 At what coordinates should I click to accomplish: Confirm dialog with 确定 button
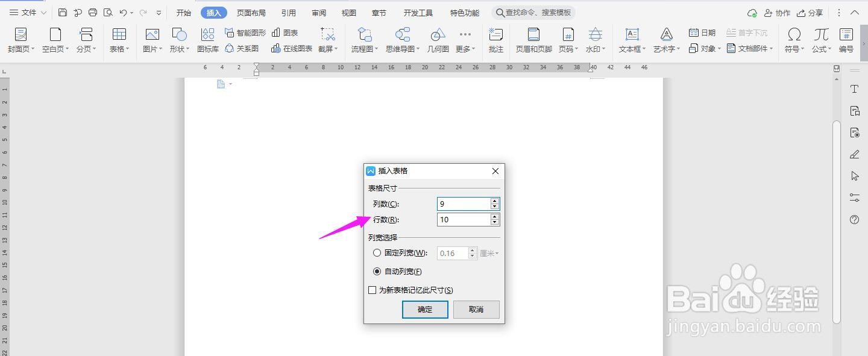[x=425, y=310]
